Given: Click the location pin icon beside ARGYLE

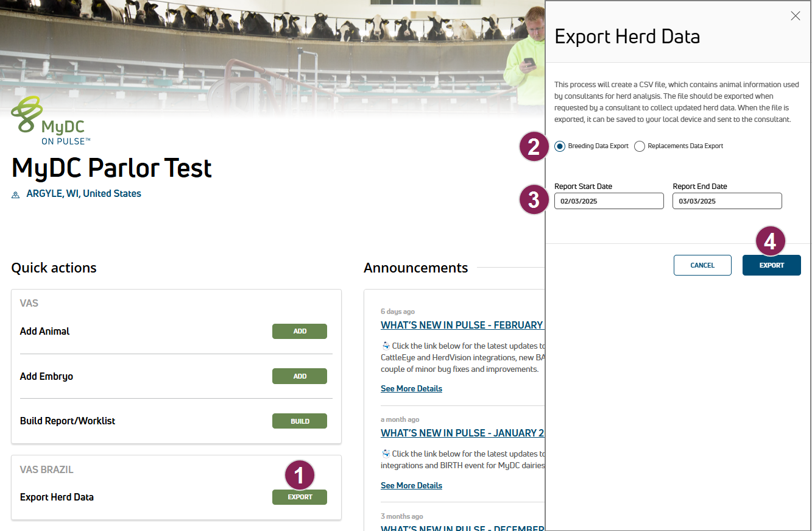Looking at the screenshot, I should [x=16, y=194].
